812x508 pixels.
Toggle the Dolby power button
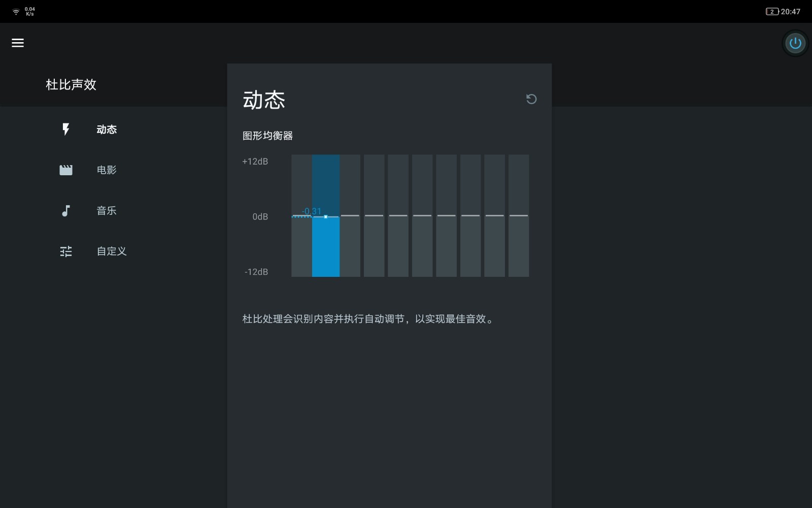[x=795, y=43]
